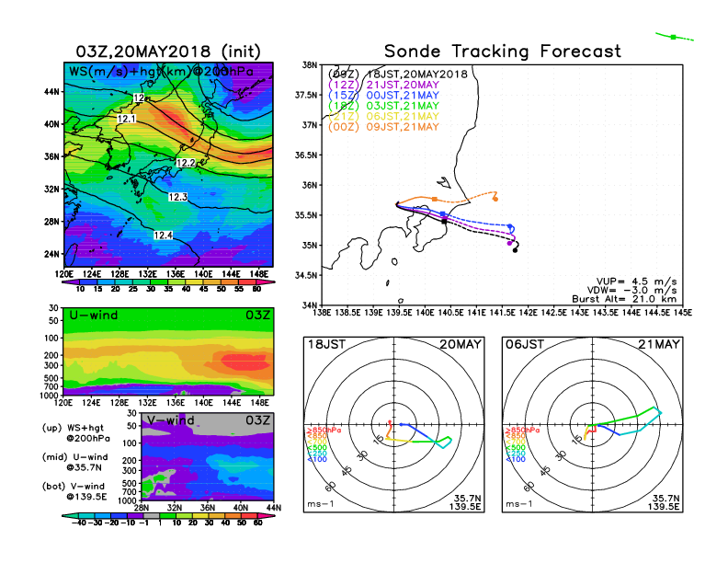Viewport: 728px width, 563px height.
Task: Click the 'Sonde Tracking Forecast' heading
Action: coord(503,52)
